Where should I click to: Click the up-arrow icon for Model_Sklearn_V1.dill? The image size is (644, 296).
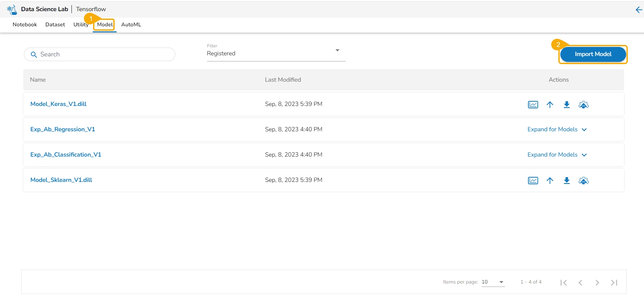click(x=550, y=181)
